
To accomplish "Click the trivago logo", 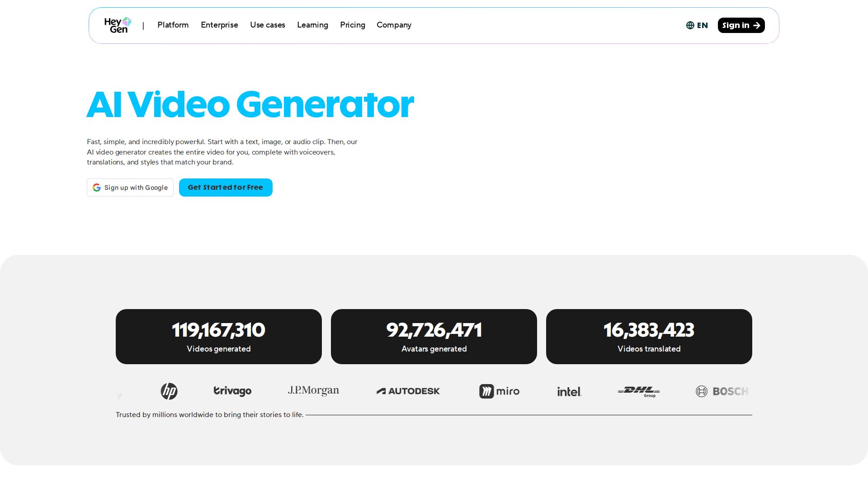I will point(232,391).
